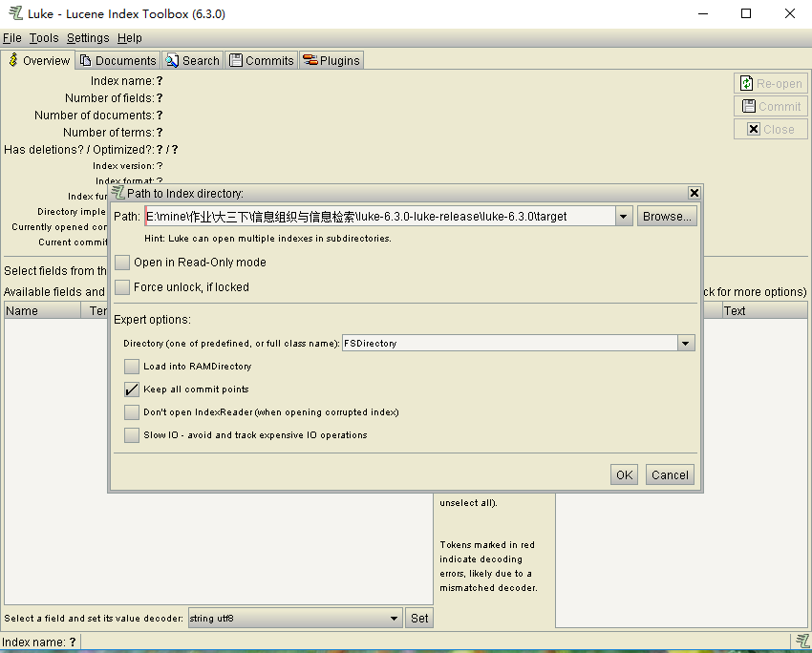The image size is (812, 653).
Task: Maximize the Luke window
Action: pos(746,13)
